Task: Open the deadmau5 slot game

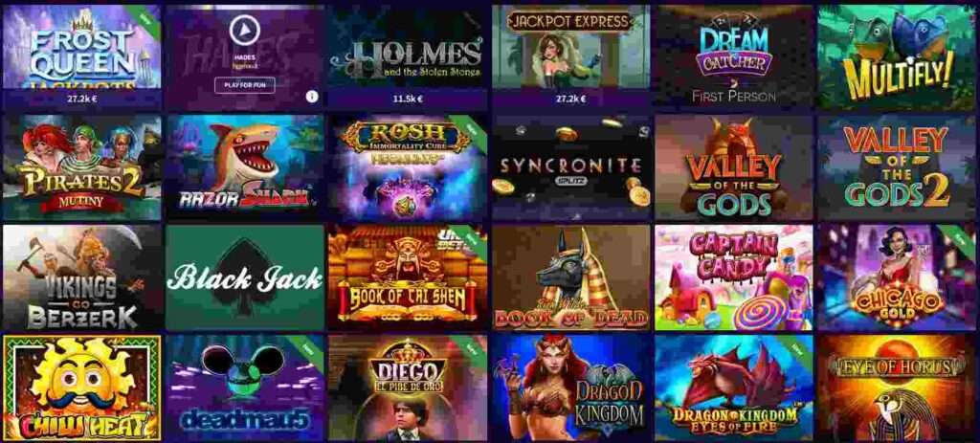Action: pos(244,388)
